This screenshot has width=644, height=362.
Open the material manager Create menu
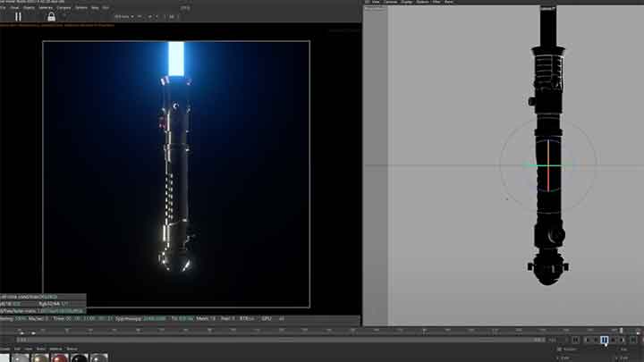(x=5, y=349)
